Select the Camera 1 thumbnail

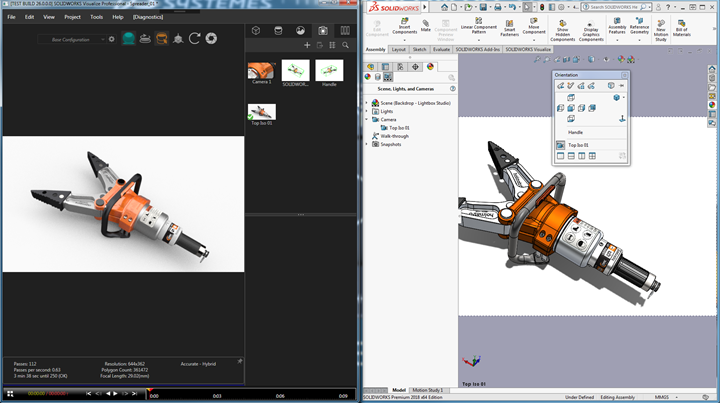pyautogui.click(x=261, y=72)
